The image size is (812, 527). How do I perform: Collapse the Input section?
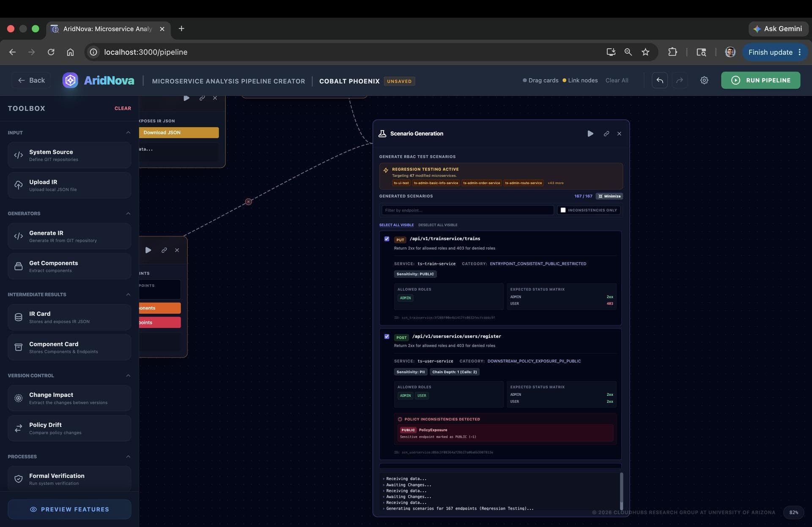[x=128, y=133]
